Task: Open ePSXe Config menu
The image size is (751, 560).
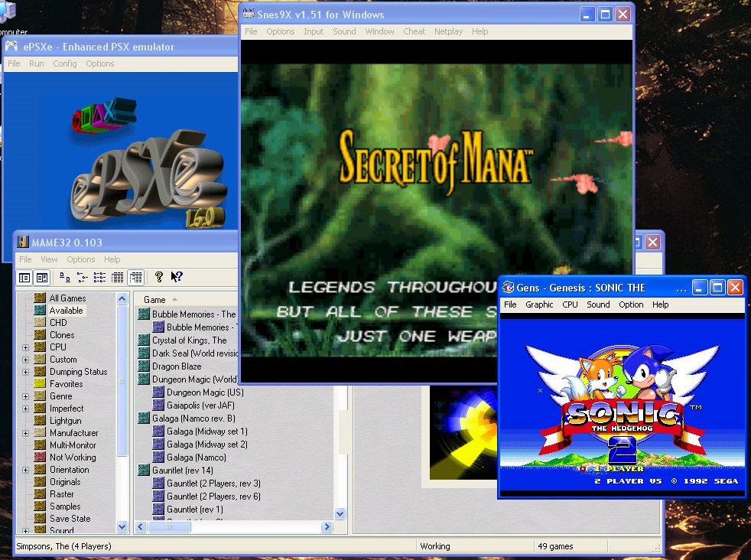Action: [65, 63]
